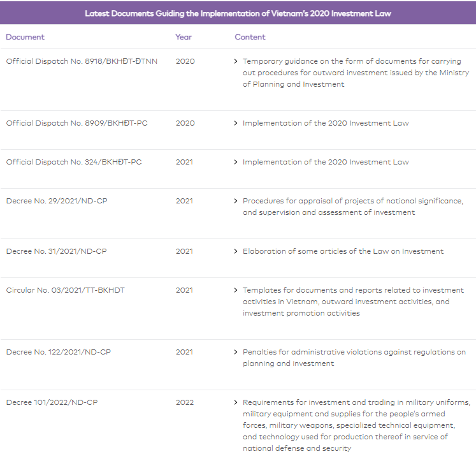The width and height of the screenshot is (476, 461).
Task: Click text Procedures for appraisal of projects
Action: tap(353, 207)
